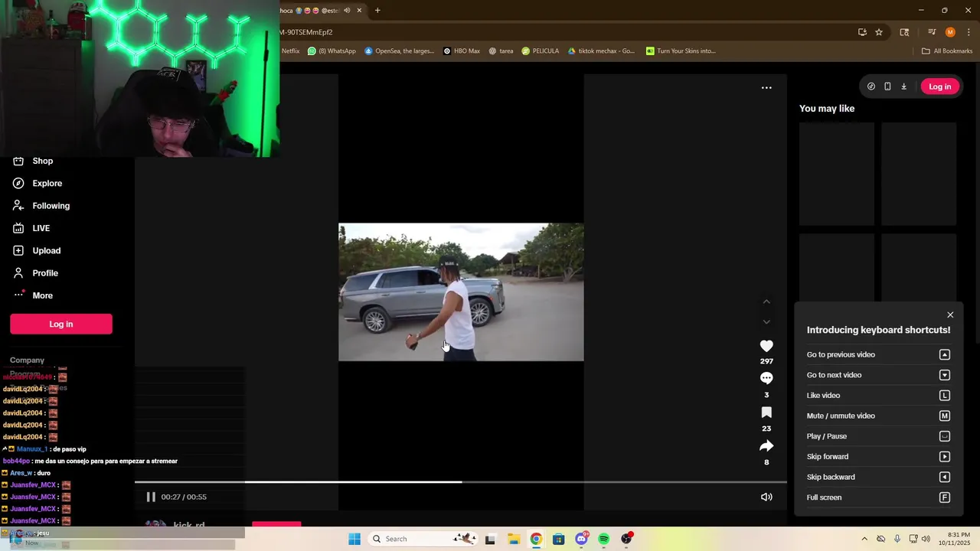Click the first You may like thumbnail
This screenshot has width=980, height=551.
837,174
